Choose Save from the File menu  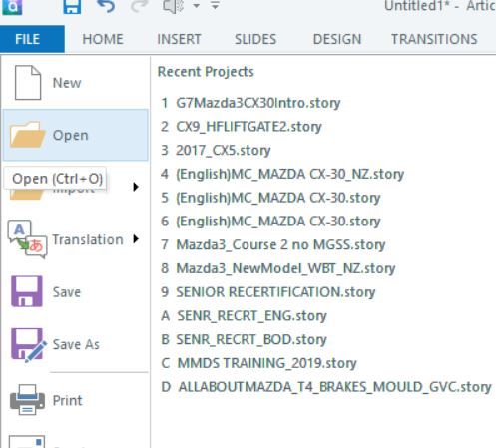click(x=76, y=291)
